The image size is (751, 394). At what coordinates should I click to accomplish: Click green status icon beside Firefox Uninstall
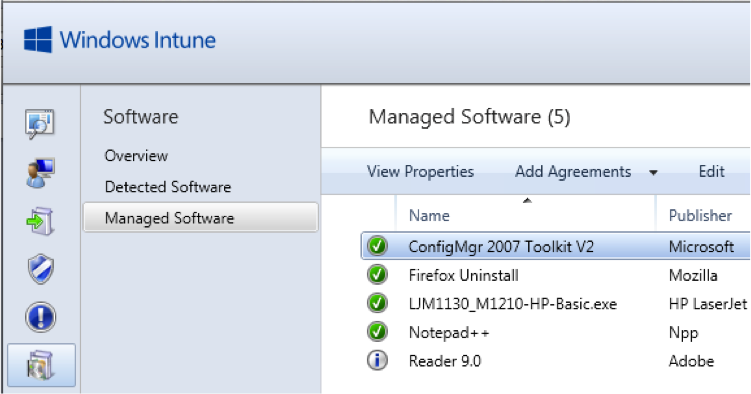click(x=377, y=275)
